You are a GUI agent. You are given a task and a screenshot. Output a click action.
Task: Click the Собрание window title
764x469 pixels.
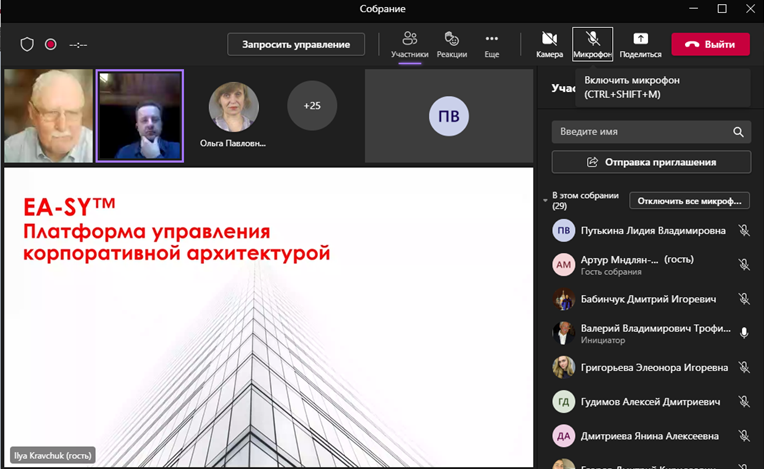coord(382,9)
